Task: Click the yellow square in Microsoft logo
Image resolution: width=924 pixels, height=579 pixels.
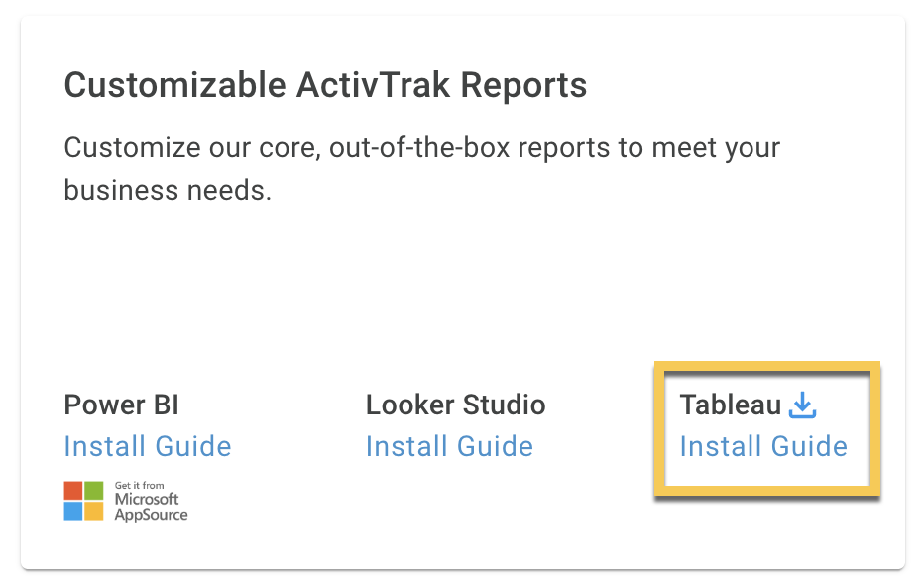Action: click(x=94, y=511)
